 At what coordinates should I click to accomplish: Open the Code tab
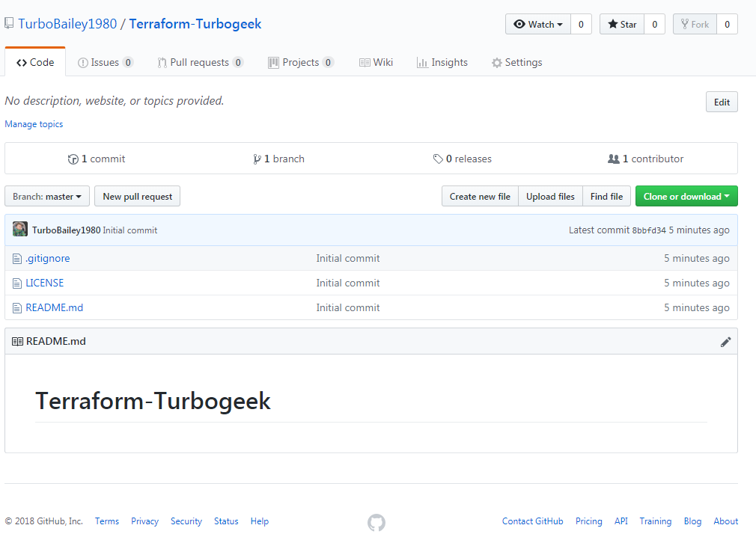coord(35,62)
